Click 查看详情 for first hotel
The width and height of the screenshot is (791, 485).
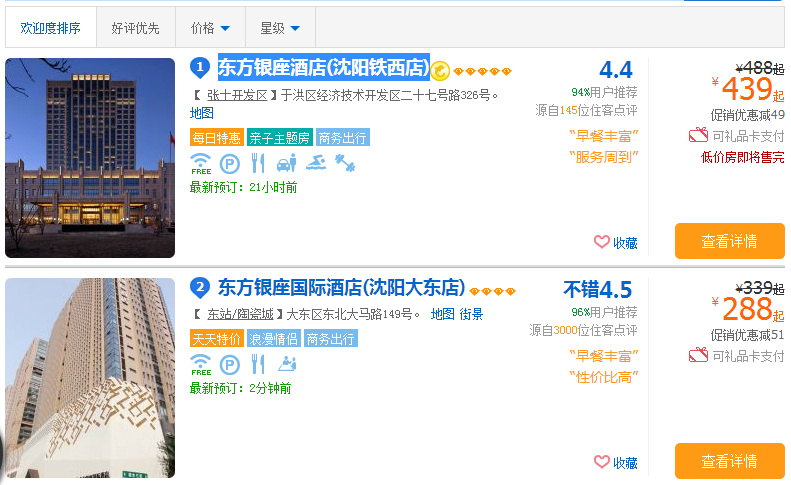click(729, 241)
